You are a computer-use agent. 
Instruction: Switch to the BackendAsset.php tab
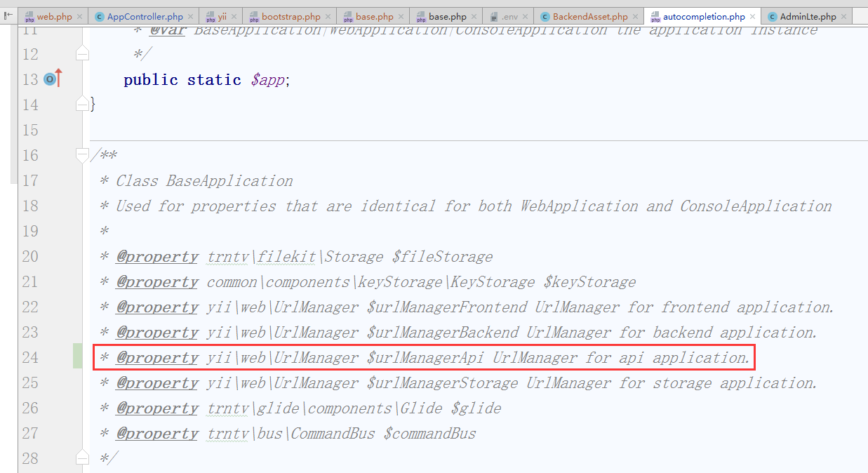point(590,16)
